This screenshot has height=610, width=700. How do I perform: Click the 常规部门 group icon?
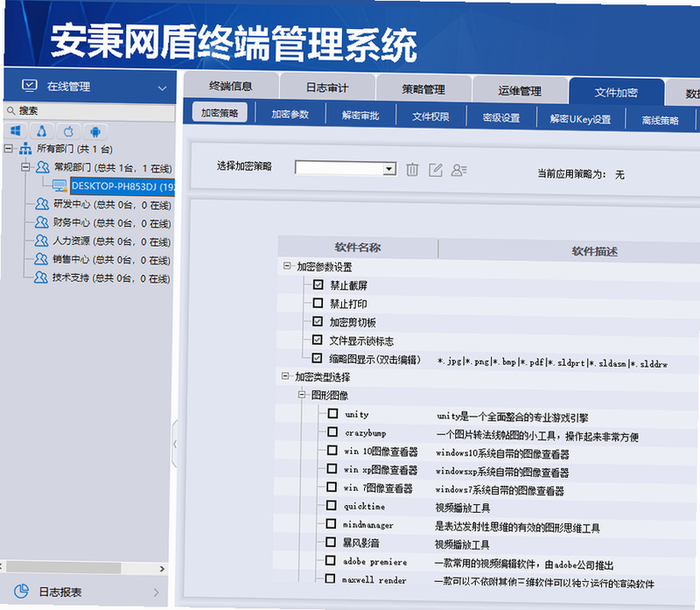(43, 167)
